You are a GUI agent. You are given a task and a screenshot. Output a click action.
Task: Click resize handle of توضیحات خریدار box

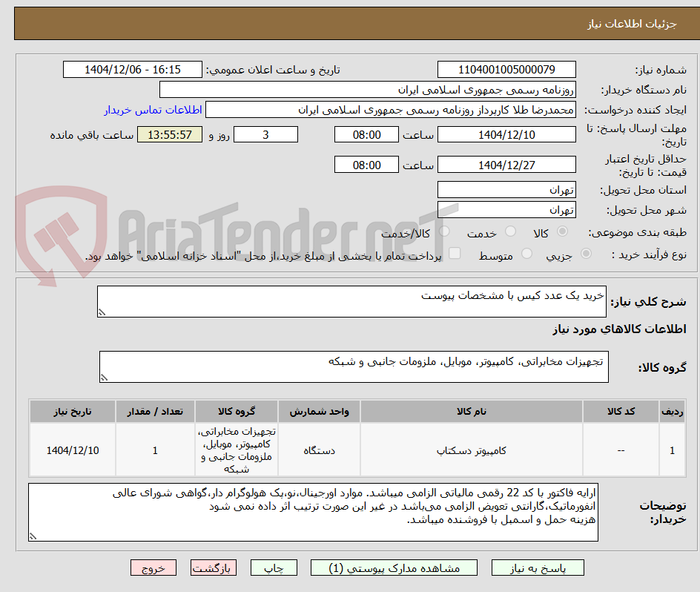[33, 536]
